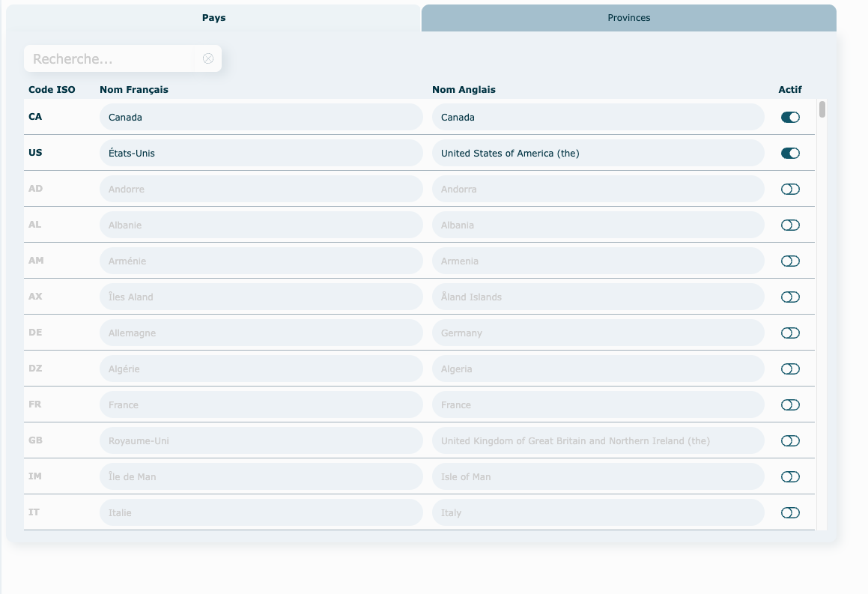868x594 pixels.
Task: Enable the Allemagne active switch
Action: (790, 333)
